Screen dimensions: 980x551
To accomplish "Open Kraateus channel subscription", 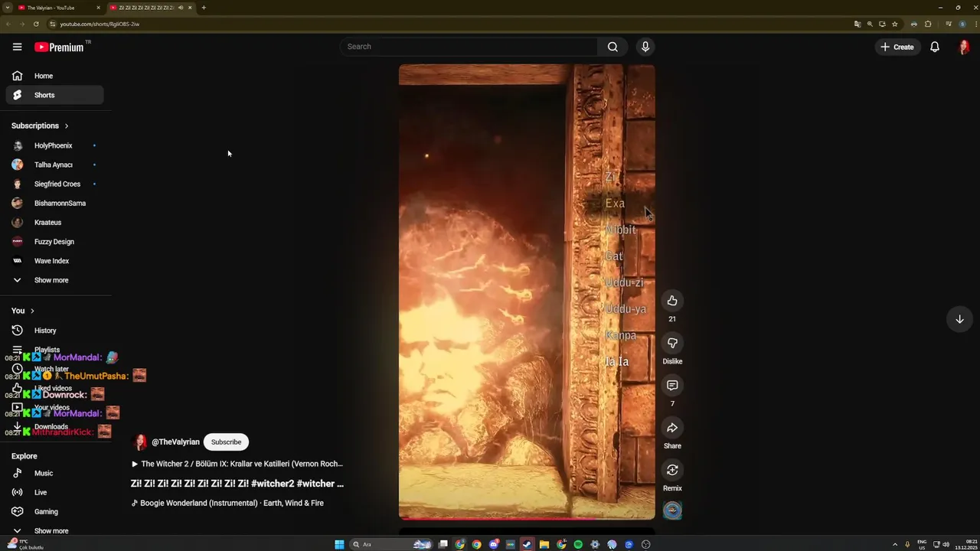I will coord(54,222).
